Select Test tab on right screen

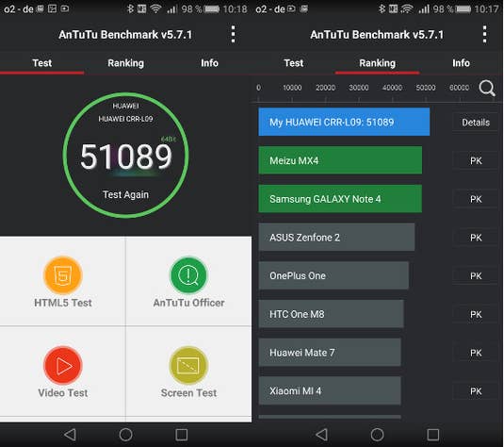[x=294, y=63]
